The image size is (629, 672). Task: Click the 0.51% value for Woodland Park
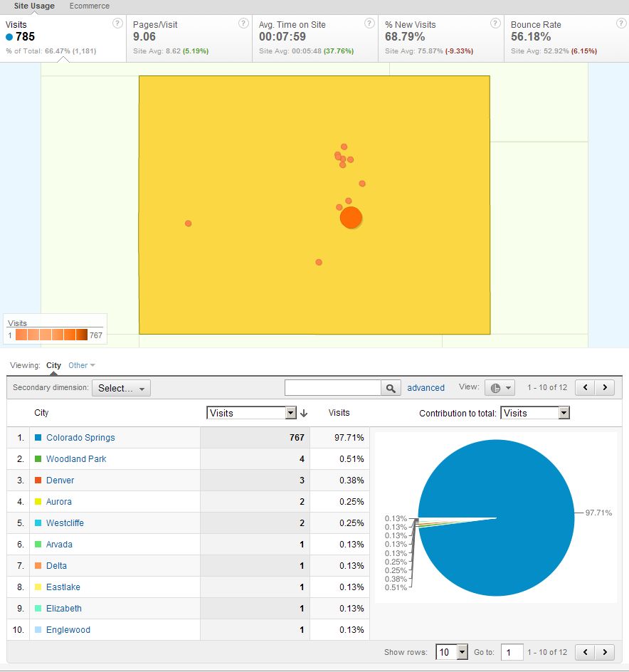351,459
